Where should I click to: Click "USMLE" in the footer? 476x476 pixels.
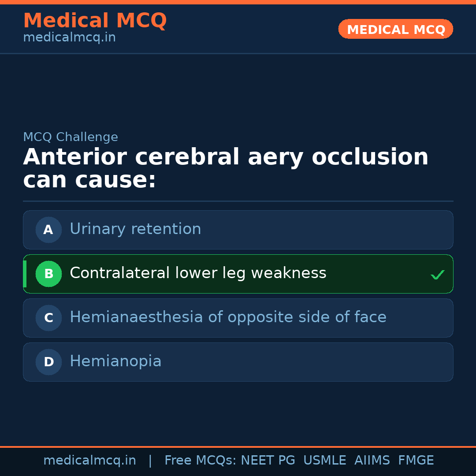point(324,461)
